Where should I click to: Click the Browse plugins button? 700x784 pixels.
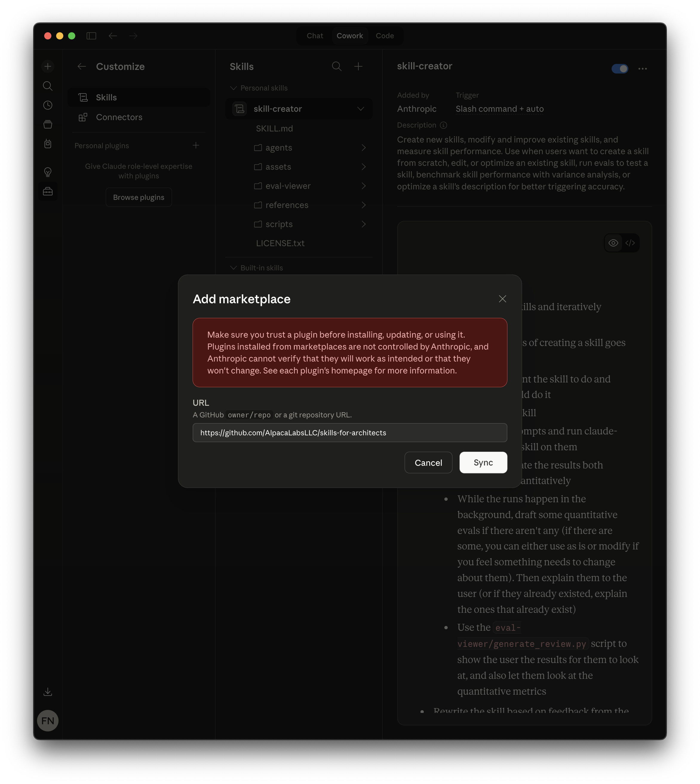[x=139, y=197]
